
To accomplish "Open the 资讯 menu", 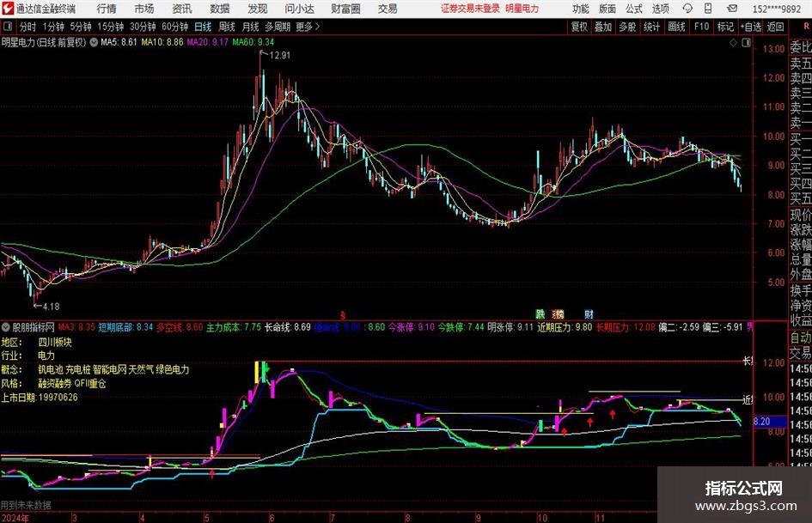I will [182, 9].
